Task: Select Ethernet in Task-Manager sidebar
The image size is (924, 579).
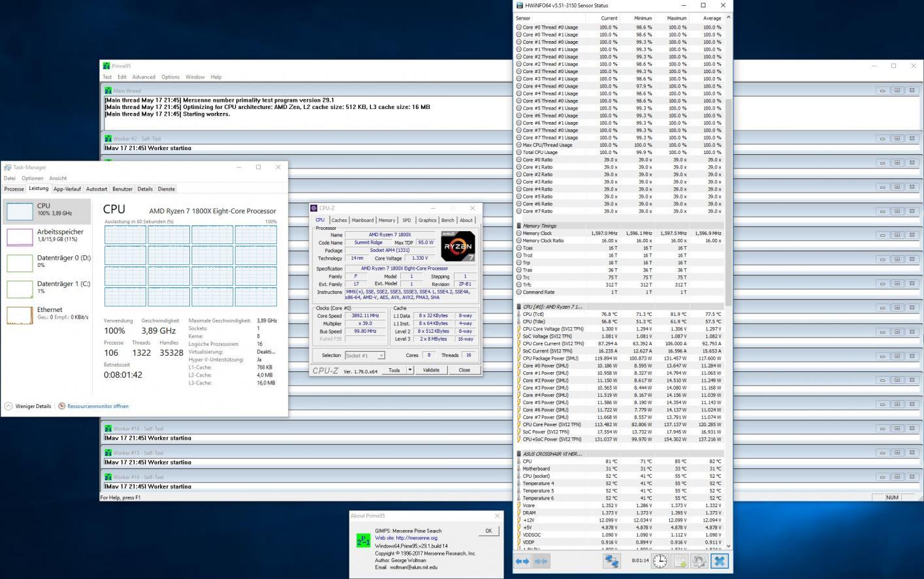Action: 47,314
